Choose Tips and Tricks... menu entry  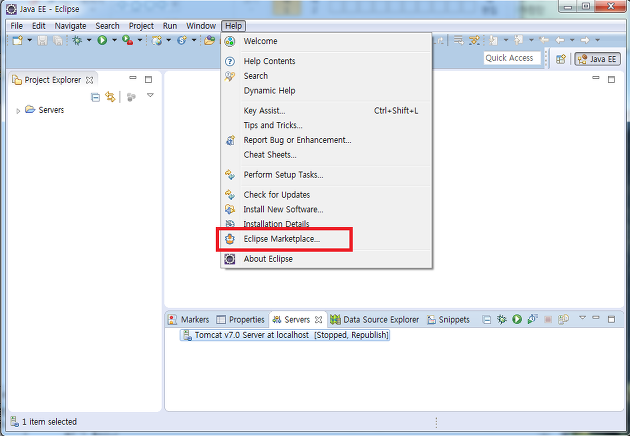(326, 125)
